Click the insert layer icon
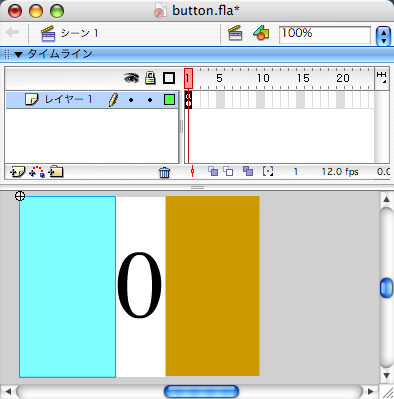Image resolution: width=394 pixels, height=399 pixels. tap(17, 172)
